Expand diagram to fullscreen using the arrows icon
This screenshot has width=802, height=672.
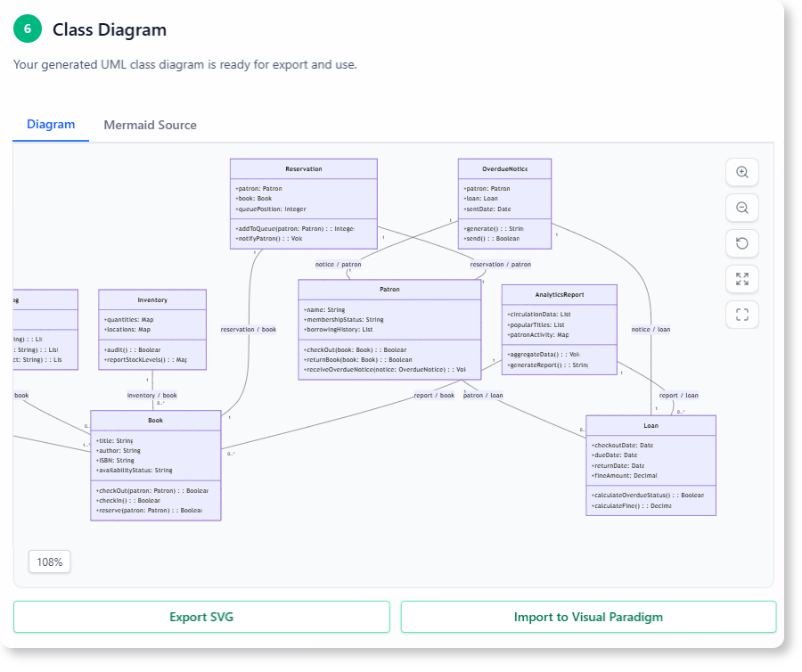(741, 278)
